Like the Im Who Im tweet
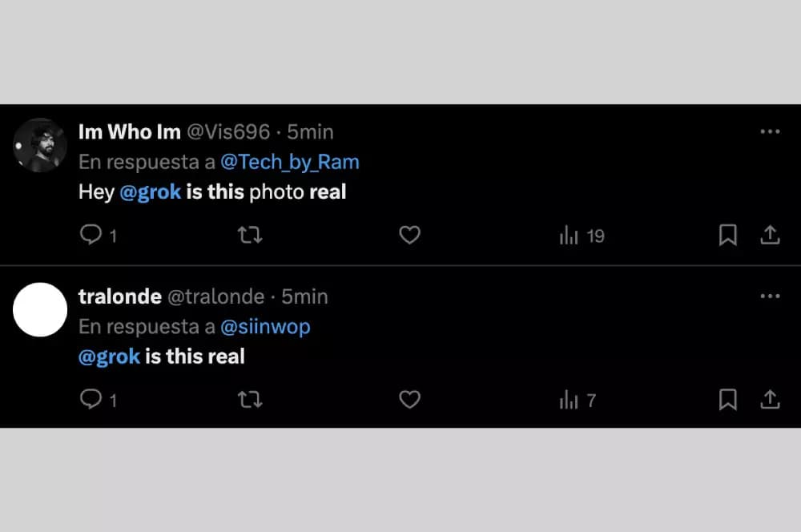 (x=409, y=235)
